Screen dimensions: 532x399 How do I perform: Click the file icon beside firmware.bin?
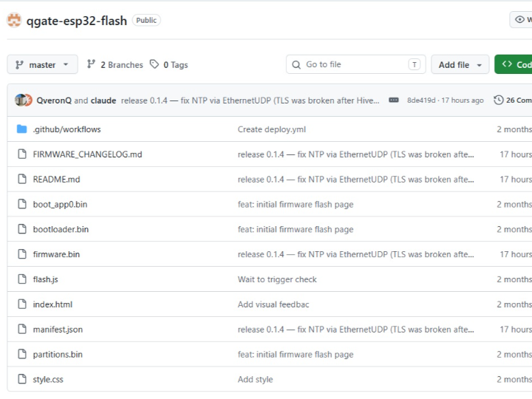[21, 254]
